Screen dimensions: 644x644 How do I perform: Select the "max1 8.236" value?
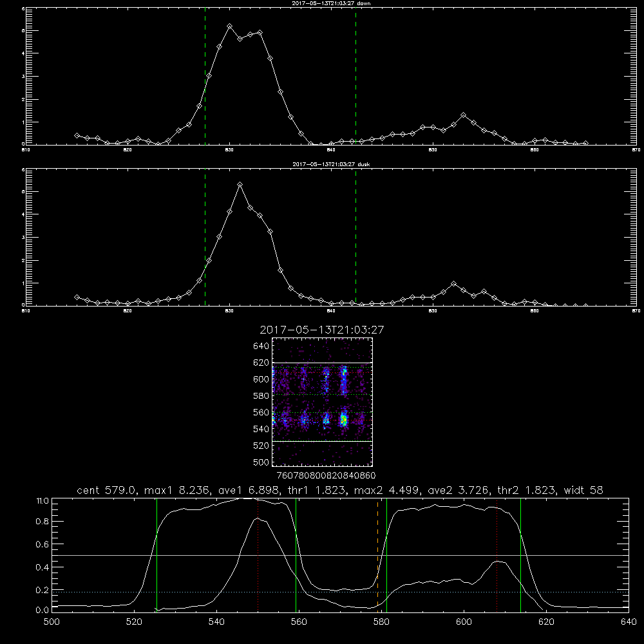(x=176, y=490)
